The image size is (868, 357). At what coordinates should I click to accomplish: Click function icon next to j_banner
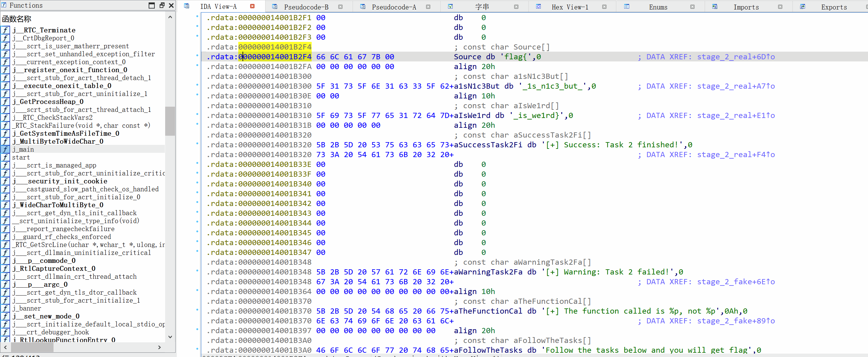(x=5, y=308)
